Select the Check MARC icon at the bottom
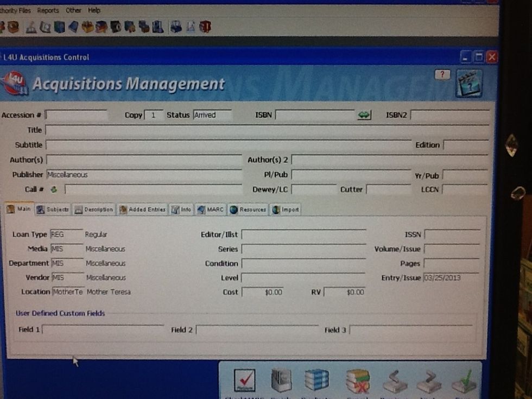 coord(244,379)
